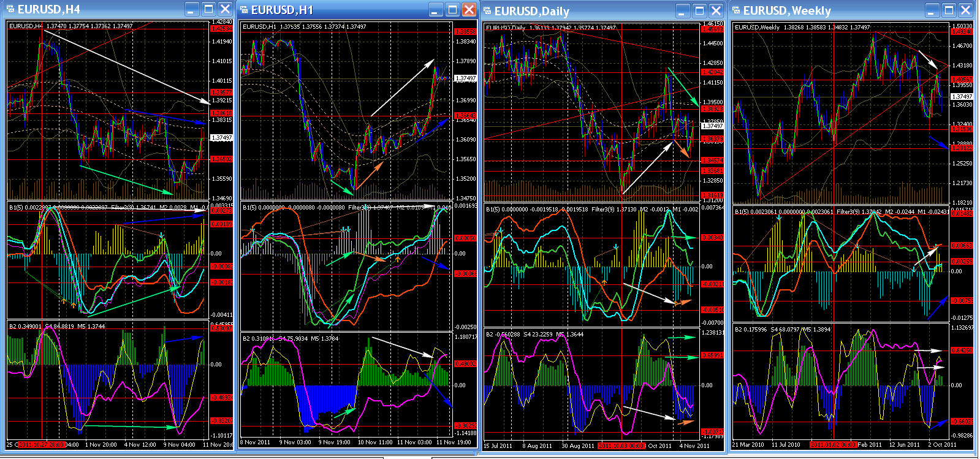Minimize the EURUSD,H4 chart window

192,9
